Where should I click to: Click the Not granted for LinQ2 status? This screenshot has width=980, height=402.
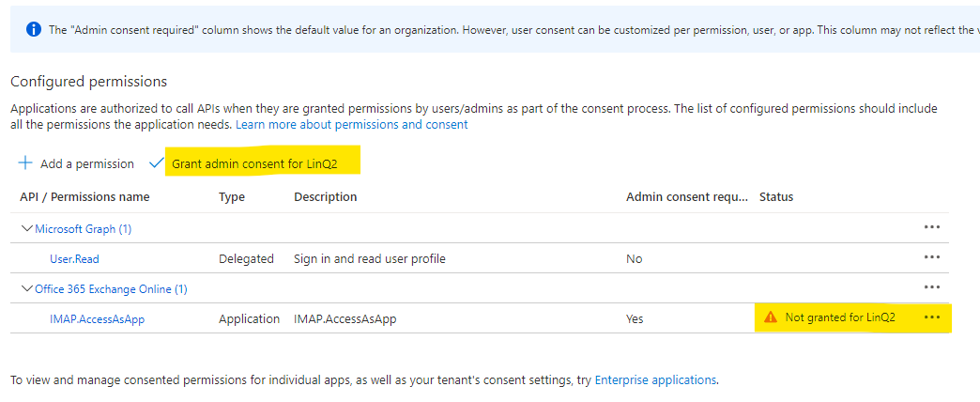pyautogui.click(x=839, y=317)
